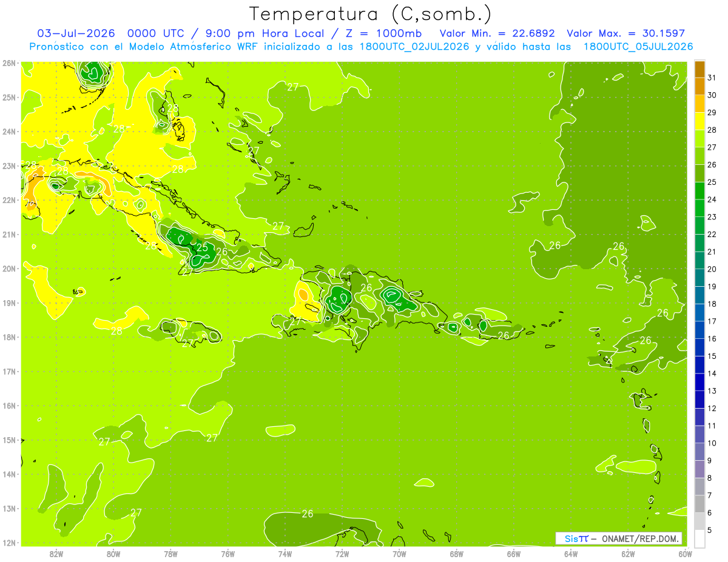728x562 pixels.
Task: Click the colorbar label '31'
Action: [x=712, y=78]
